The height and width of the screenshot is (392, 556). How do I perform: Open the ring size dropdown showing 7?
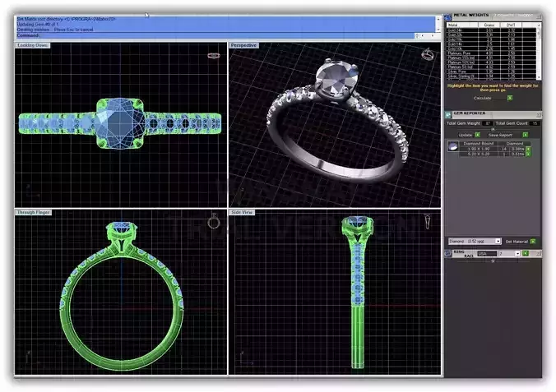coord(517,253)
